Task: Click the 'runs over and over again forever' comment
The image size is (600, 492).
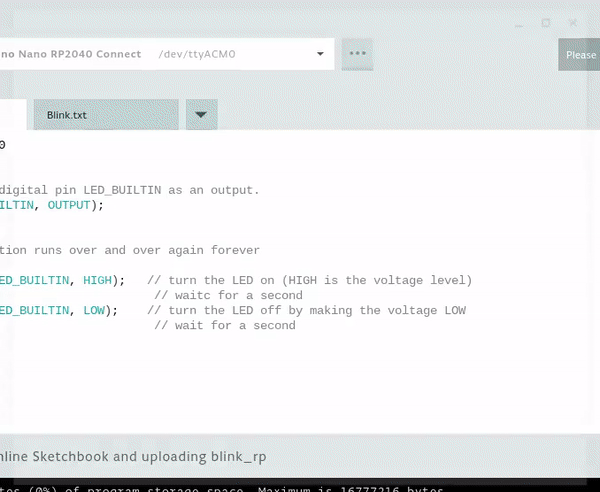Action: click(130, 250)
